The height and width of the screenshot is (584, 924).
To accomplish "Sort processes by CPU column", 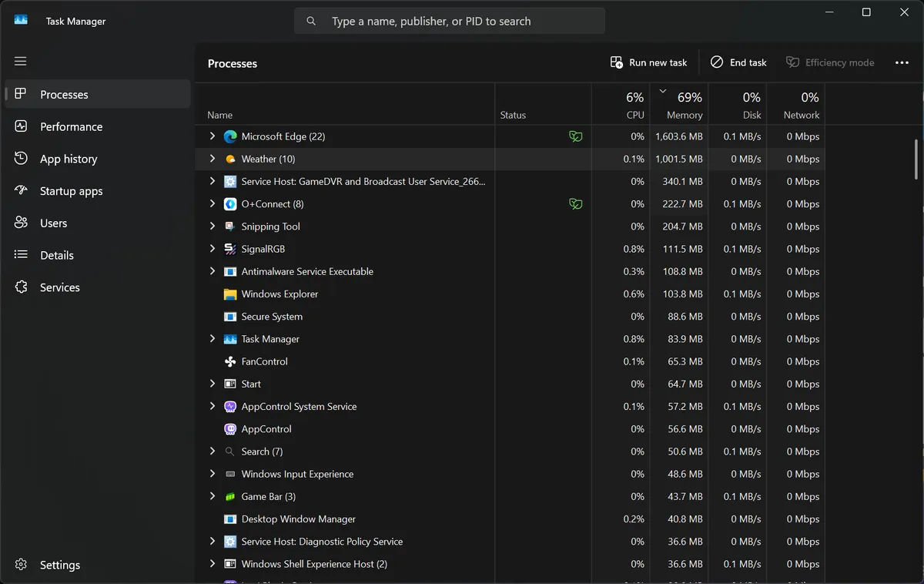I will (x=621, y=104).
